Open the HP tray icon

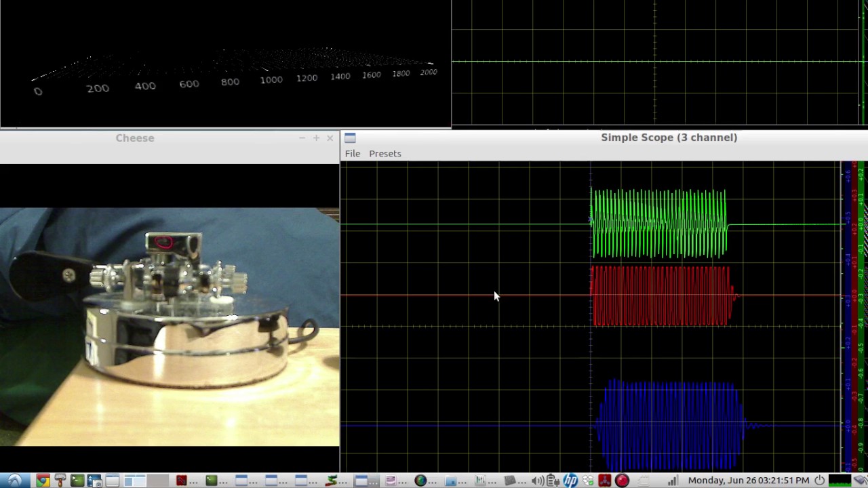click(x=570, y=481)
